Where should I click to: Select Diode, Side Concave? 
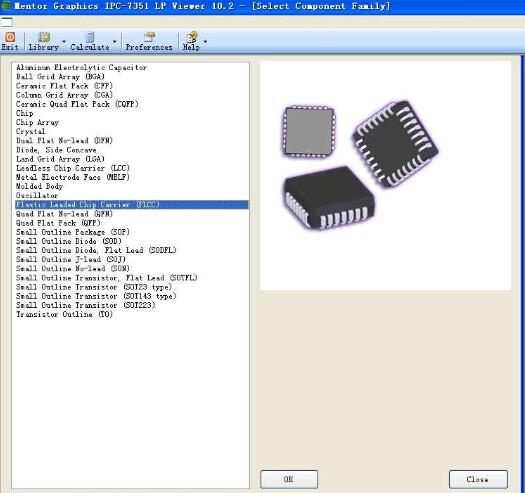56,150
